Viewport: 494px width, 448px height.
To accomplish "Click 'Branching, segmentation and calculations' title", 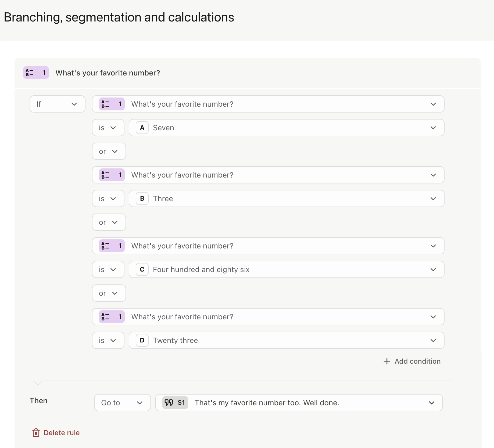I will pos(119,17).
